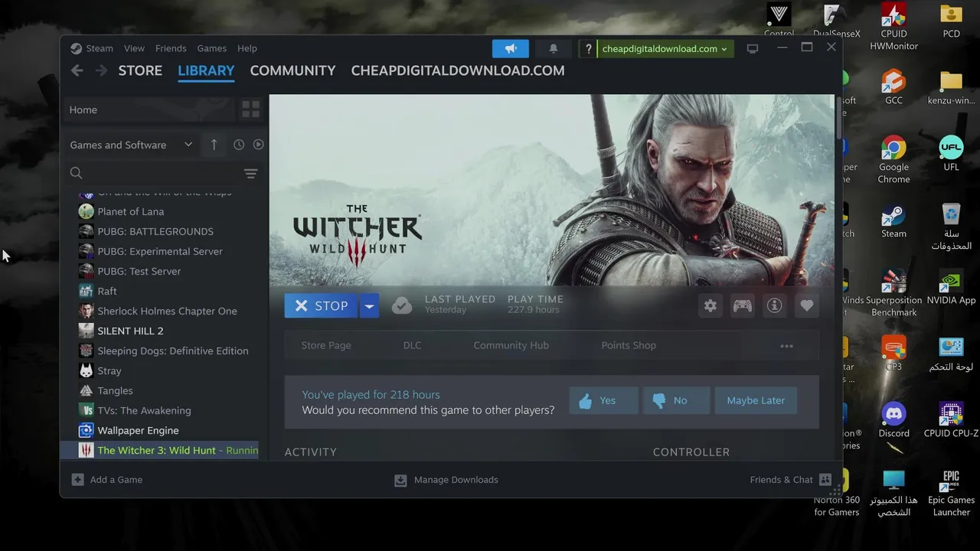Open the cheapdigitaldownload.com account dropdown
Viewport: 980px width, 551px height.
click(x=664, y=49)
